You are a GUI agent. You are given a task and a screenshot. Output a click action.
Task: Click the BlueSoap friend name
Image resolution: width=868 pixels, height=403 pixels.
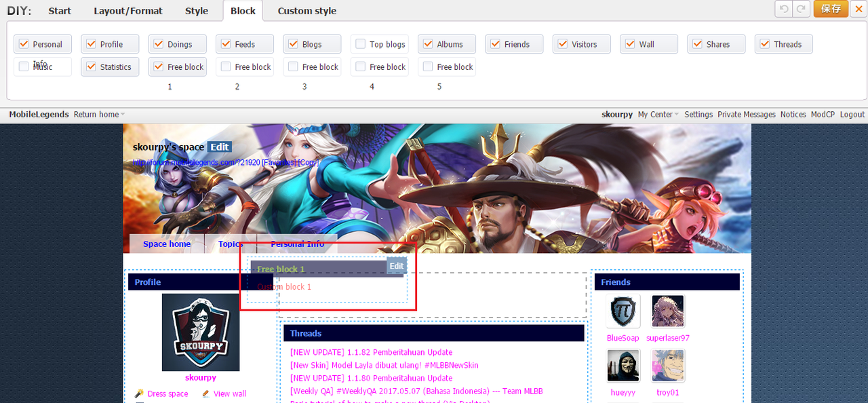623,338
